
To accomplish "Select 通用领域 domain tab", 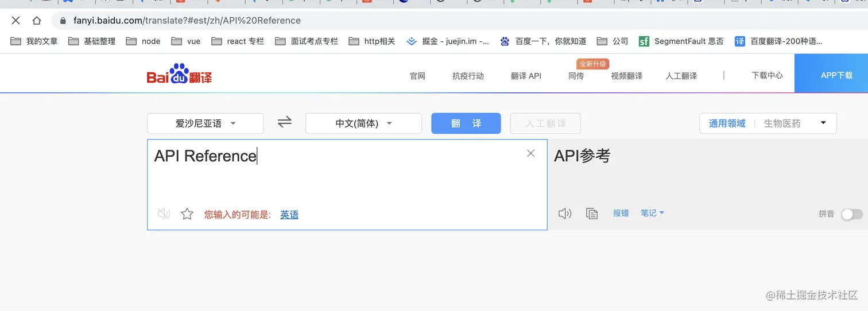I will coord(727,123).
